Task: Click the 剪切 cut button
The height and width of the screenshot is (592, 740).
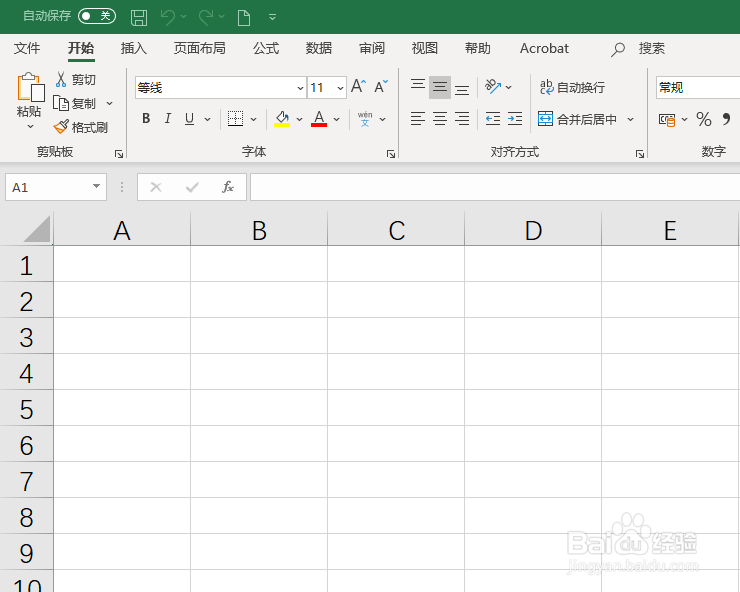Action: [76, 80]
